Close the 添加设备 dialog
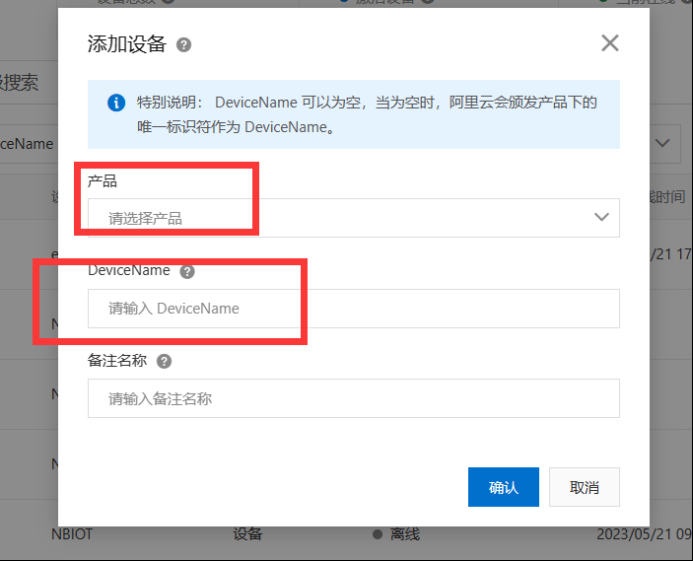The image size is (693, 561). click(610, 43)
